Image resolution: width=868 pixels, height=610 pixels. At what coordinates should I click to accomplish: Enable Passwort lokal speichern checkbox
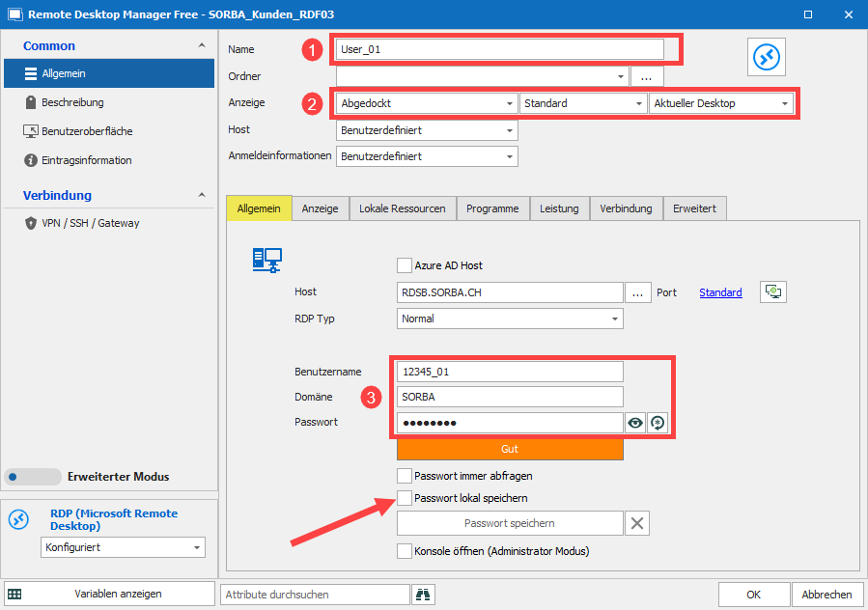[x=405, y=498]
